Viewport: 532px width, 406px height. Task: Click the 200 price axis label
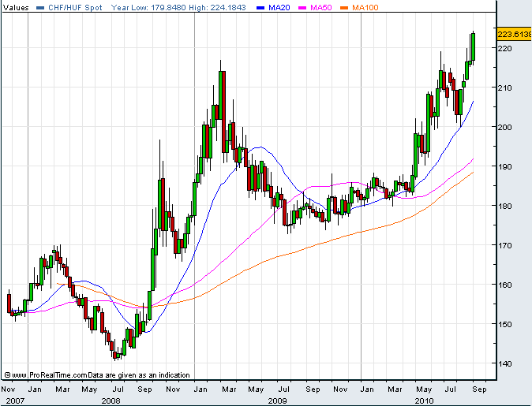point(504,127)
